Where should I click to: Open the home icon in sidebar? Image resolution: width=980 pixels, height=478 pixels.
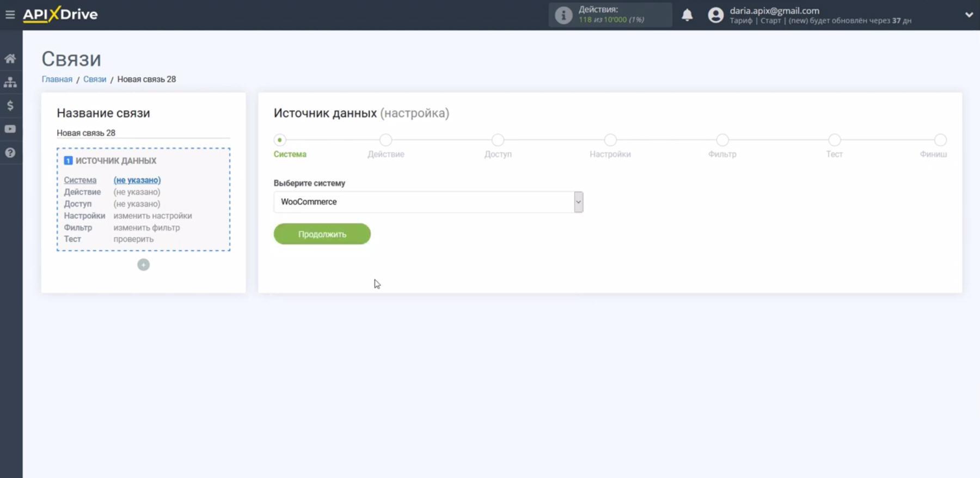[x=10, y=58]
